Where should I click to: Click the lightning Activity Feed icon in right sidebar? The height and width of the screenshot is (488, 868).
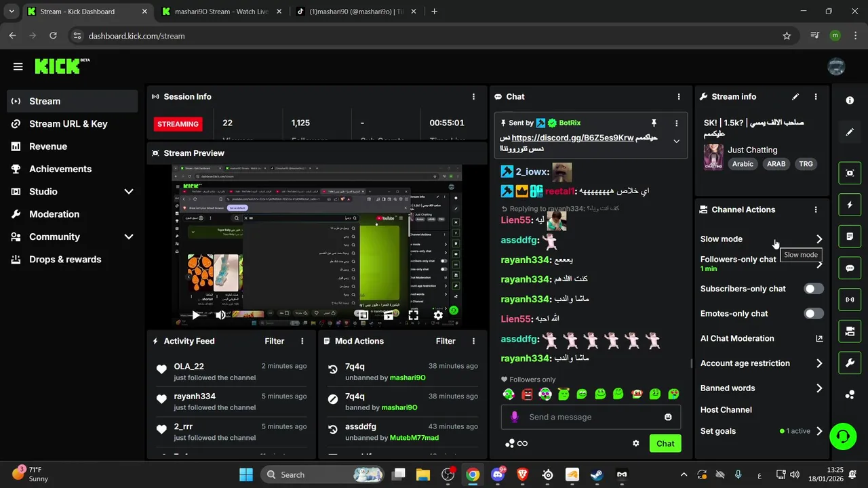850,205
